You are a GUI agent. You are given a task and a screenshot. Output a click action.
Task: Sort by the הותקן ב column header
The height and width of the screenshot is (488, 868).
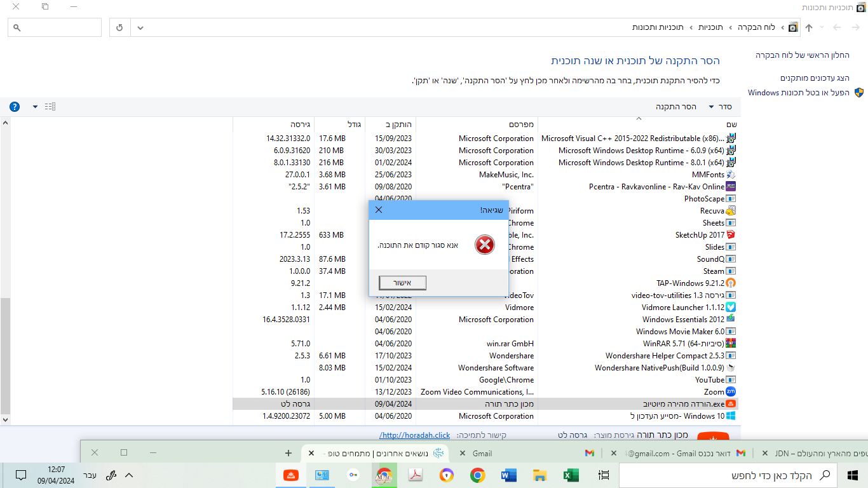[x=391, y=124]
